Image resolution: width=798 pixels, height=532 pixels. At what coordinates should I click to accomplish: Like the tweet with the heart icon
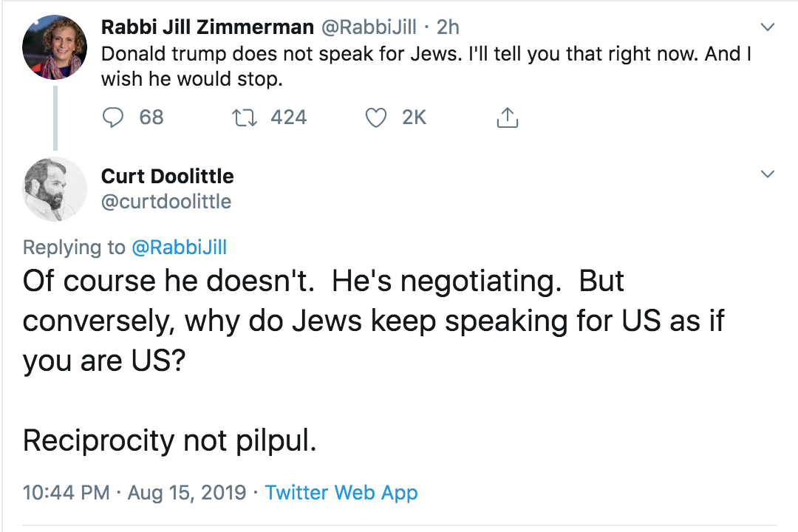pyautogui.click(x=377, y=117)
